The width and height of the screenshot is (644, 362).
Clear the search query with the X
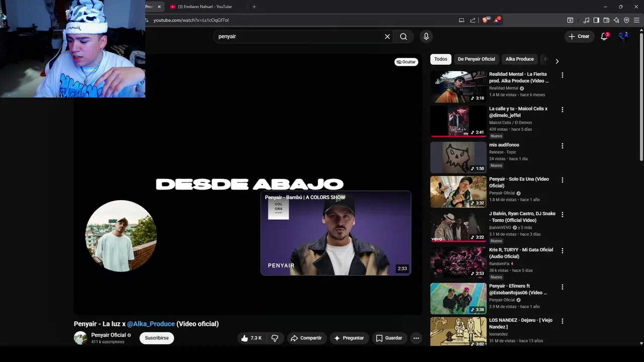(x=387, y=36)
